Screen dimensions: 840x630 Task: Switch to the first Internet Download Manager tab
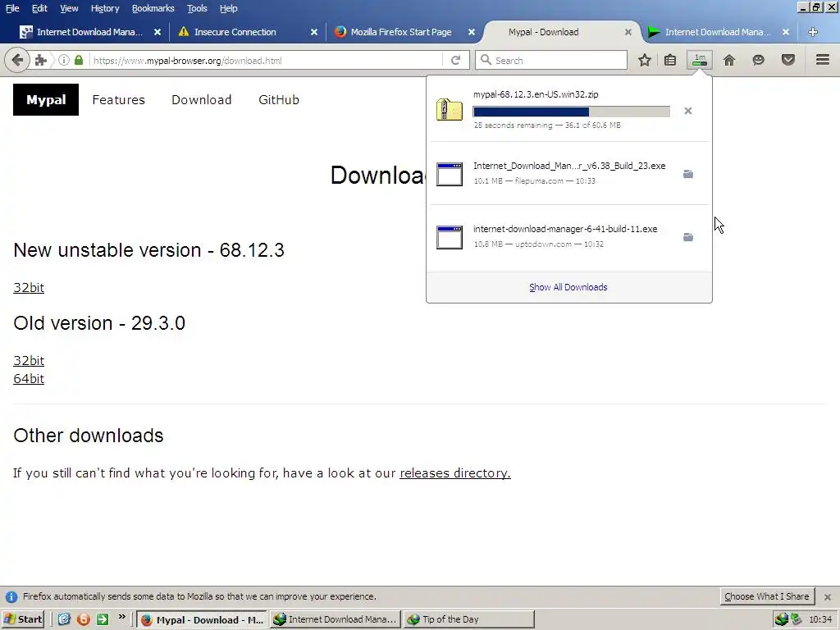89,32
